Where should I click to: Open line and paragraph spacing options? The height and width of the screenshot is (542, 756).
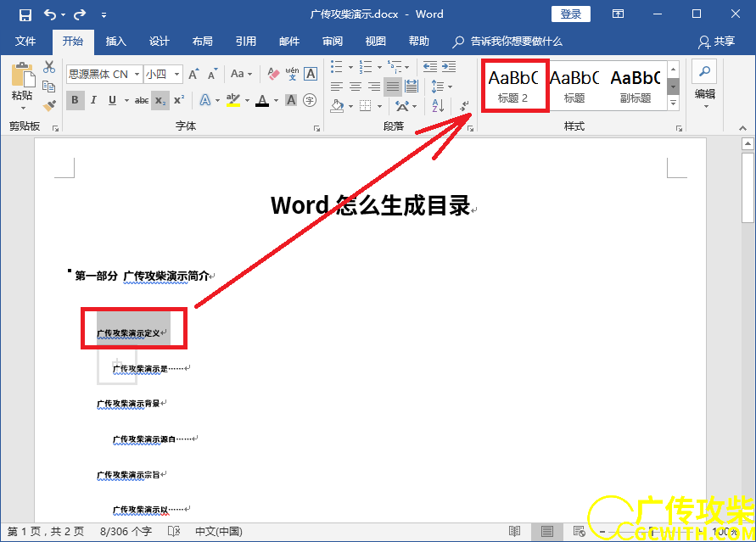tap(437, 87)
